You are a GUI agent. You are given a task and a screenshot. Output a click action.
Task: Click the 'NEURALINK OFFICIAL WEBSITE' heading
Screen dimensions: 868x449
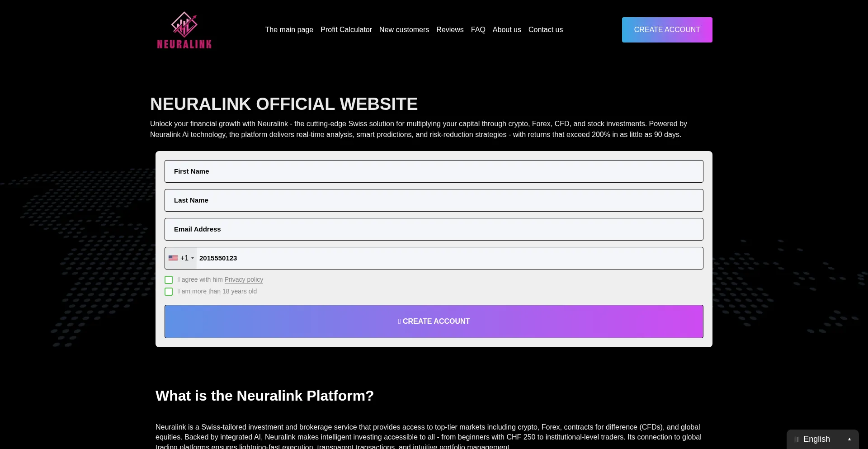(284, 104)
